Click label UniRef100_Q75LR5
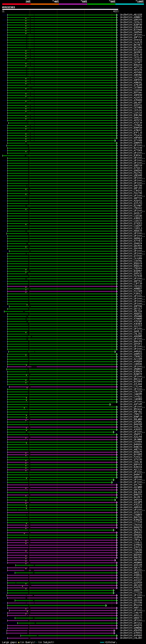The height and width of the screenshot is (644, 146). pyautogui.click(x=131, y=85)
